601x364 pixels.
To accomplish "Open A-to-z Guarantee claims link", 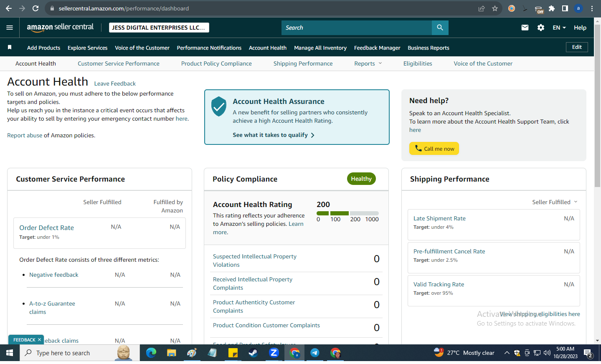I will [x=52, y=308].
